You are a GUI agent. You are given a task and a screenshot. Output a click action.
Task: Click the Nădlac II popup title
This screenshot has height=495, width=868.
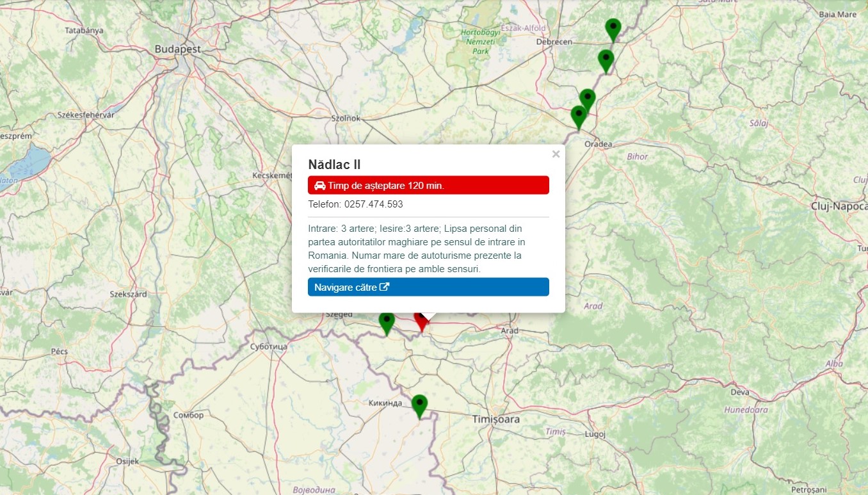(334, 165)
